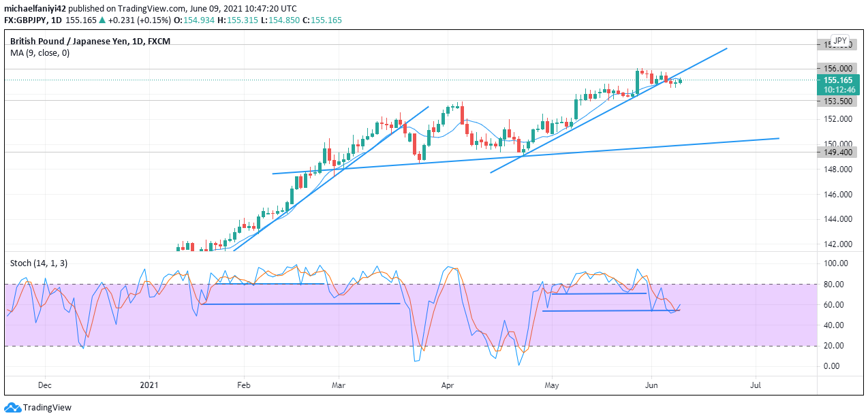Click the JPY currency label on price axis
Screen dimensions: 868x420
click(841, 40)
